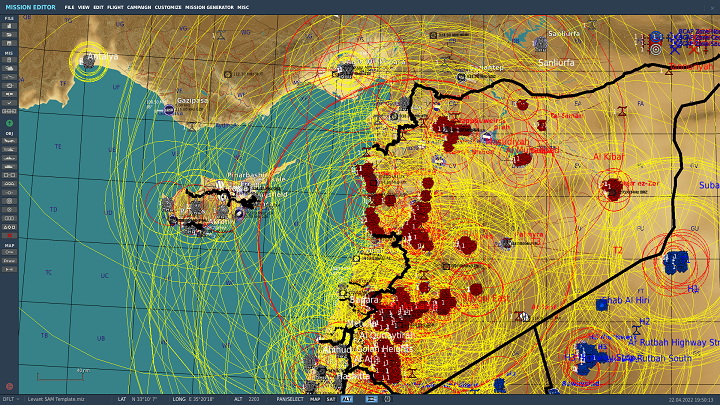This screenshot has width=720, height=405.
Task: Toggle the ALT map mode
Action: pos(346,399)
